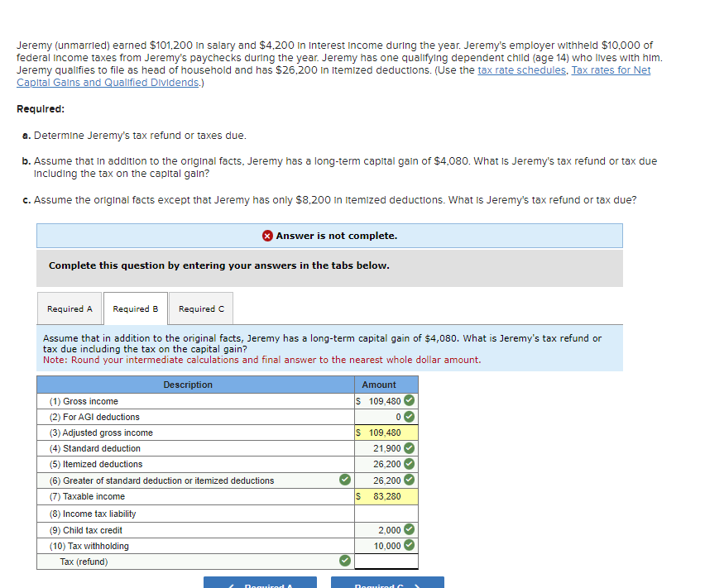Click the green checkmark beside Gross income amount
This screenshot has width=705, height=588.
[x=409, y=400]
